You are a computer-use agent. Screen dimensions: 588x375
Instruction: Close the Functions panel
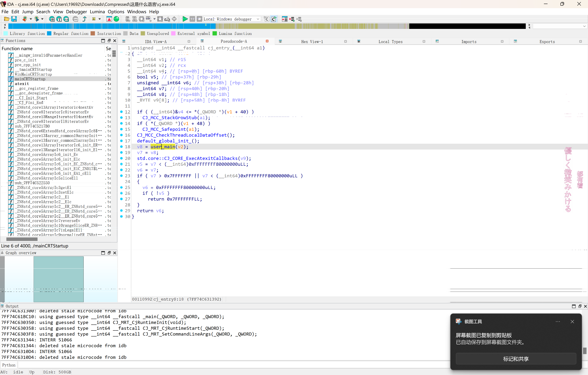(x=115, y=41)
